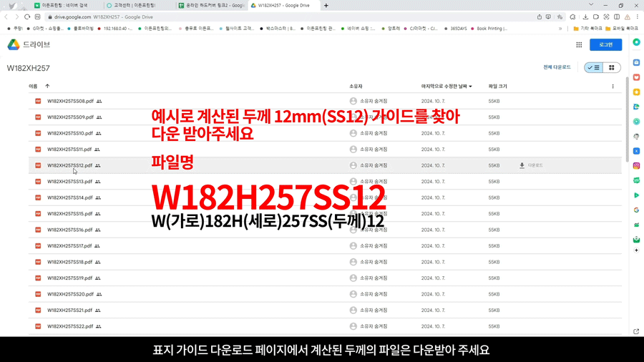
Task: Open blue X icon in right sidebar
Action: 636,151
